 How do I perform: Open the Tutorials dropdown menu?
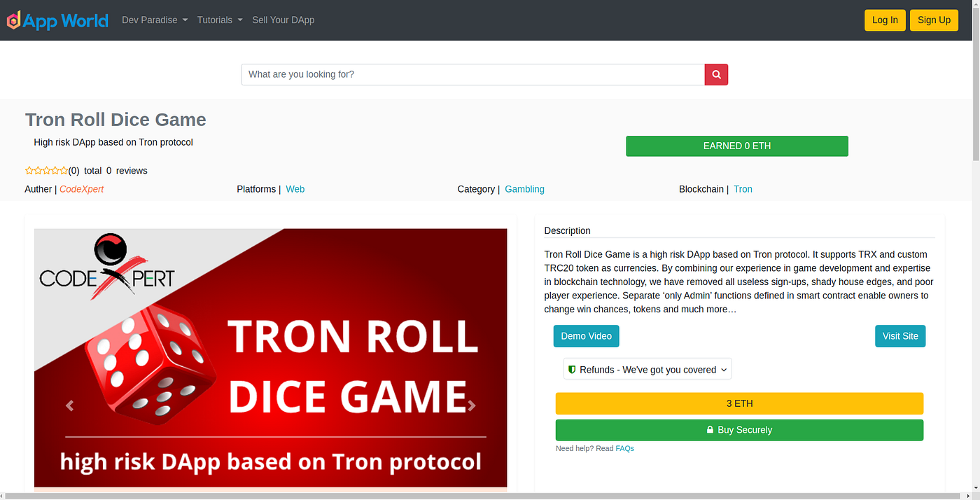(x=220, y=20)
